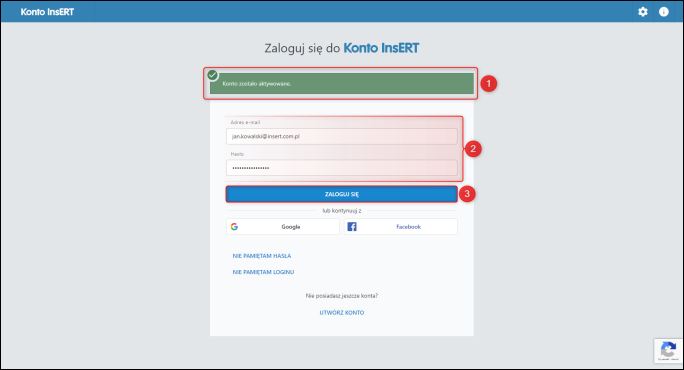Focus the Adres e-mail input field
The width and height of the screenshot is (684, 370).
click(342, 136)
